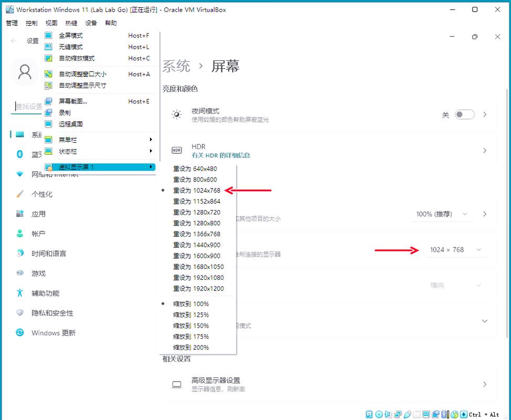Click the user account avatar
Image resolution: width=511 pixels, height=420 pixels.
pos(25,72)
